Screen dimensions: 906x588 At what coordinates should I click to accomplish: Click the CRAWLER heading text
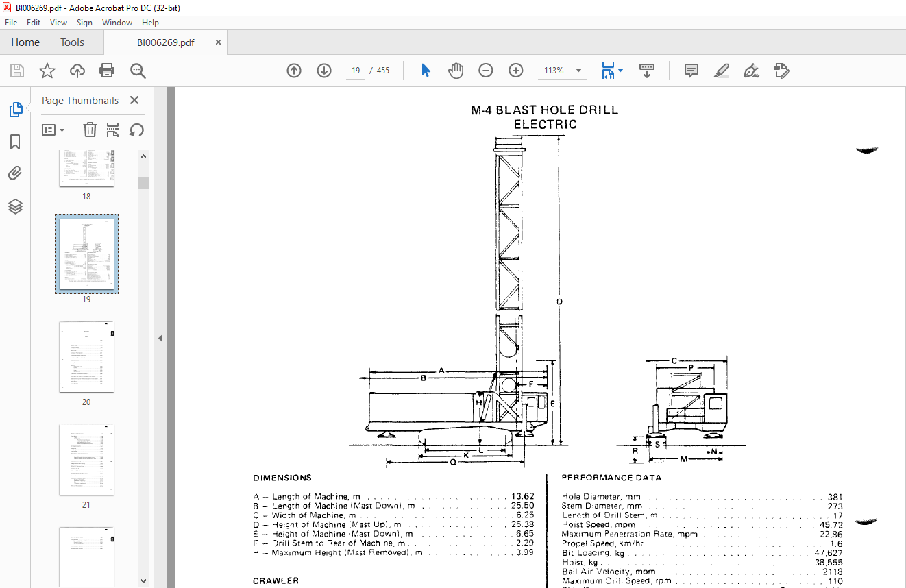click(x=276, y=581)
